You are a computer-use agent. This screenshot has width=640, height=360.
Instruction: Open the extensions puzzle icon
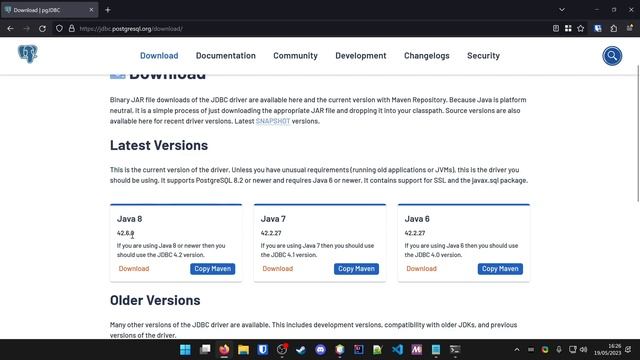pos(614,29)
